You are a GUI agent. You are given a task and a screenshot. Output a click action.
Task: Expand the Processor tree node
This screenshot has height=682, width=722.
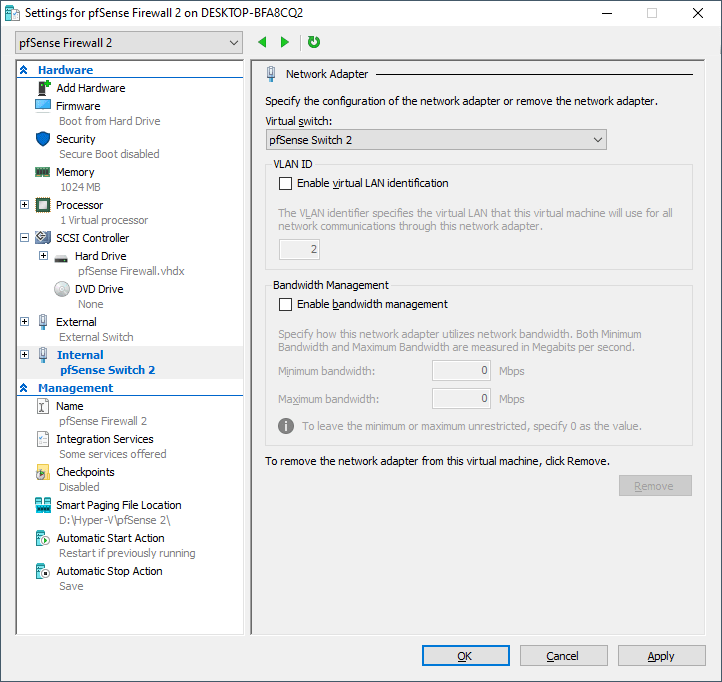[25, 205]
